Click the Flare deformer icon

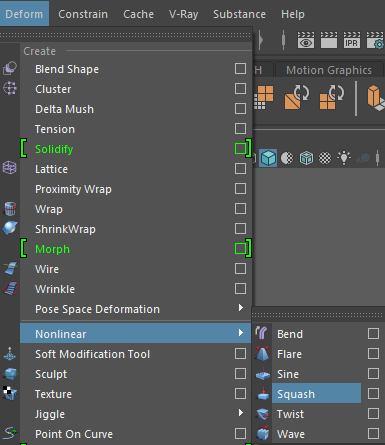tap(262, 354)
